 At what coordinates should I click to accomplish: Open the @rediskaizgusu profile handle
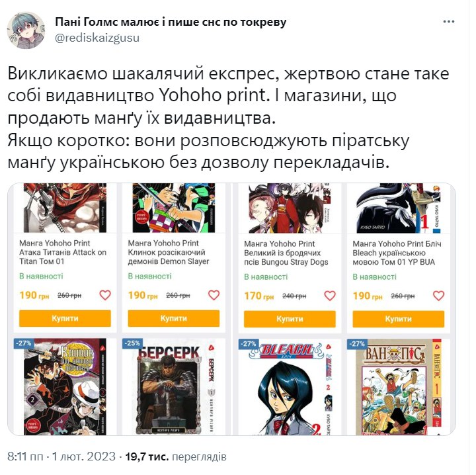click(97, 38)
